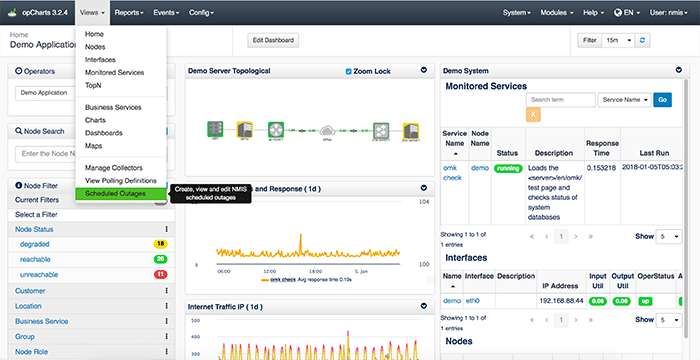Collapse the Internet Traffic IP panel chevron
The image size is (700, 360).
(424, 306)
